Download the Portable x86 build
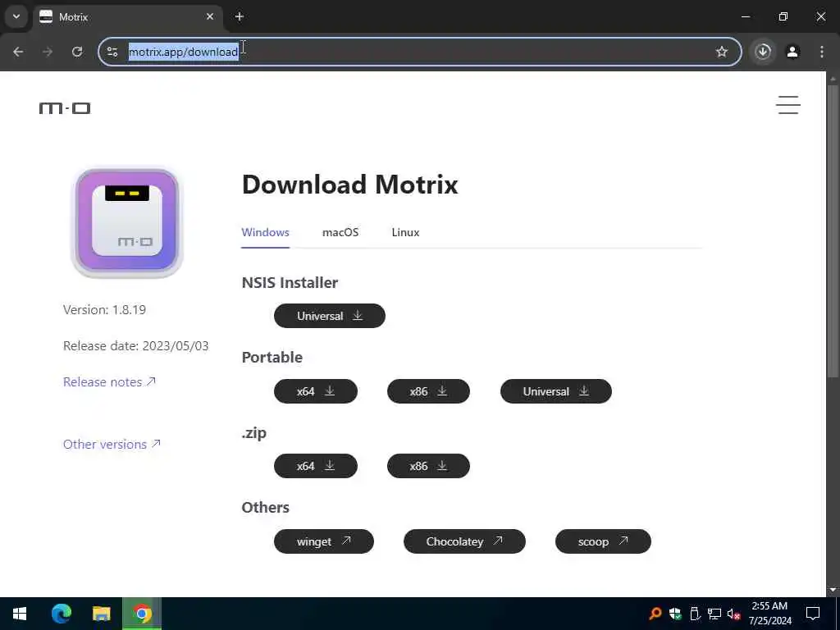The image size is (840, 630). [x=428, y=391]
